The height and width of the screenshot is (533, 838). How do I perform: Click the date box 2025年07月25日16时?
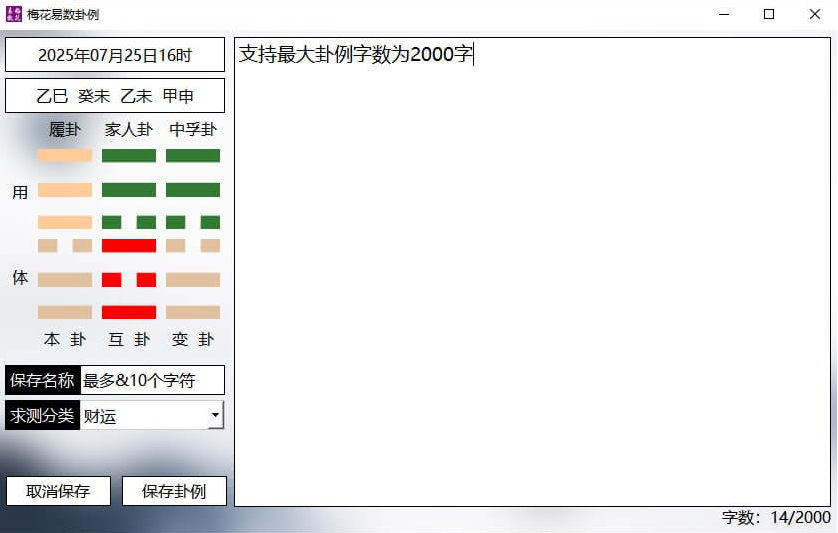(x=115, y=55)
